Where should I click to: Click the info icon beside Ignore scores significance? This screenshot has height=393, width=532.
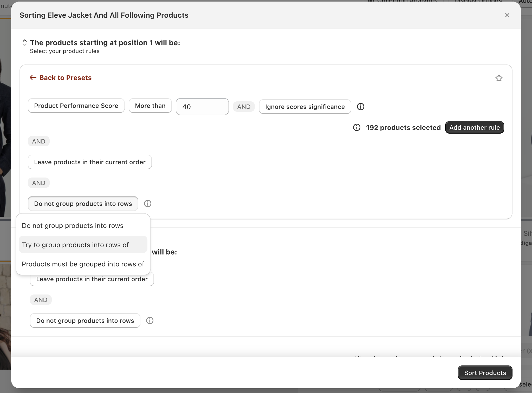point(360,107)
